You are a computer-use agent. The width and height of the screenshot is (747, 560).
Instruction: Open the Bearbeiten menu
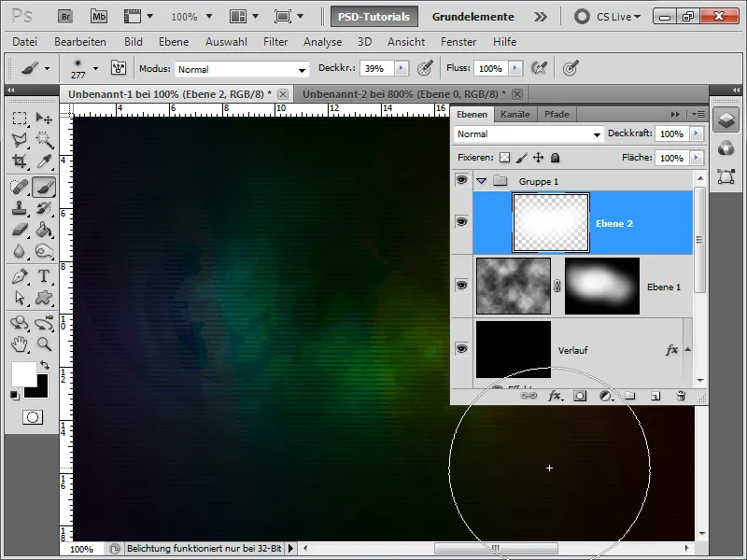click(80, 42)
